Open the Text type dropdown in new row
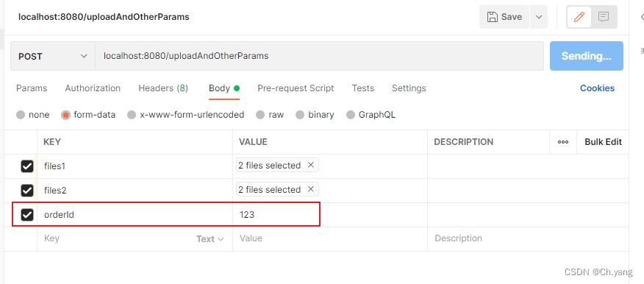The height and width of the screenshot is (284, 644). pos(210,239)
